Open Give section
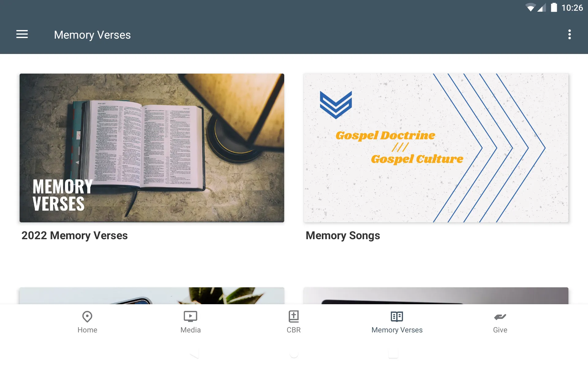The image size is (588, 368). [500, 321]
